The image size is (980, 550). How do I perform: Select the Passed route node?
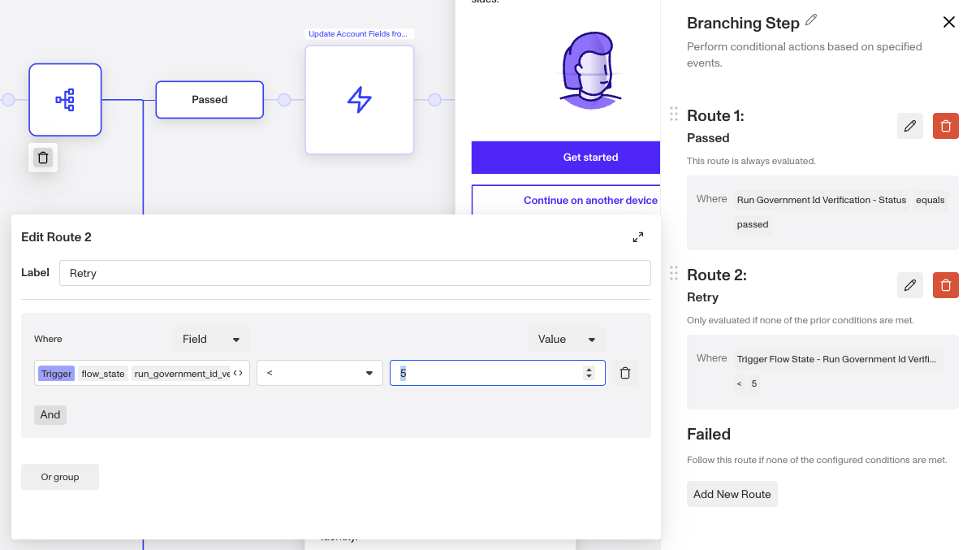[x=209, y=100]
